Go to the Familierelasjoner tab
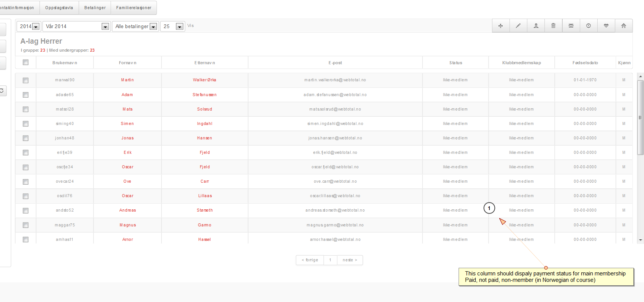The height and width of the screenshot is (302, 644). pos(134,8)
